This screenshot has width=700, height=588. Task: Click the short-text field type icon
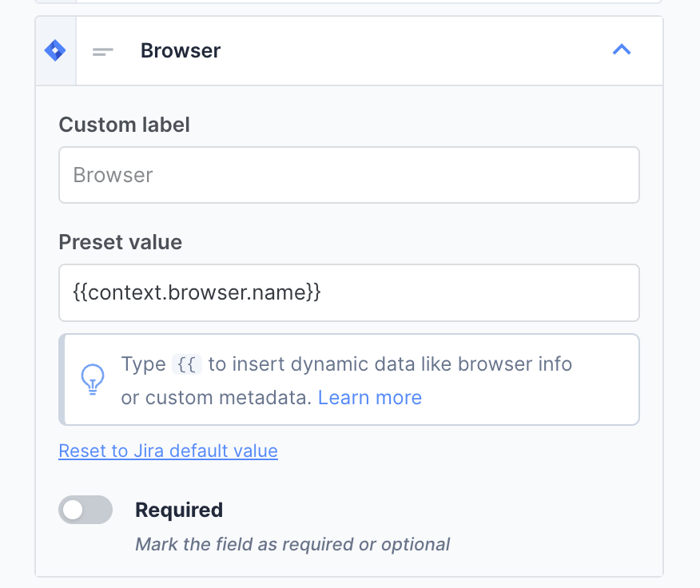103,51
